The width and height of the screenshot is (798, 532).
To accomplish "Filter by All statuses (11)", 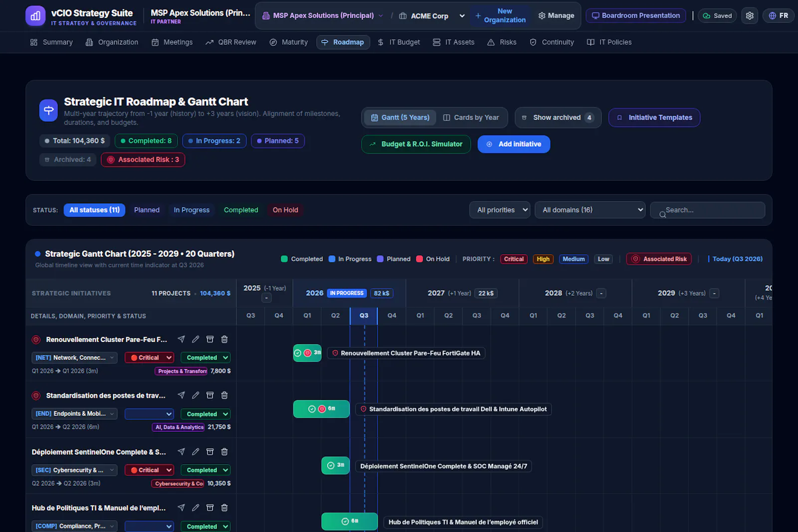I will [x=94, y=210].
